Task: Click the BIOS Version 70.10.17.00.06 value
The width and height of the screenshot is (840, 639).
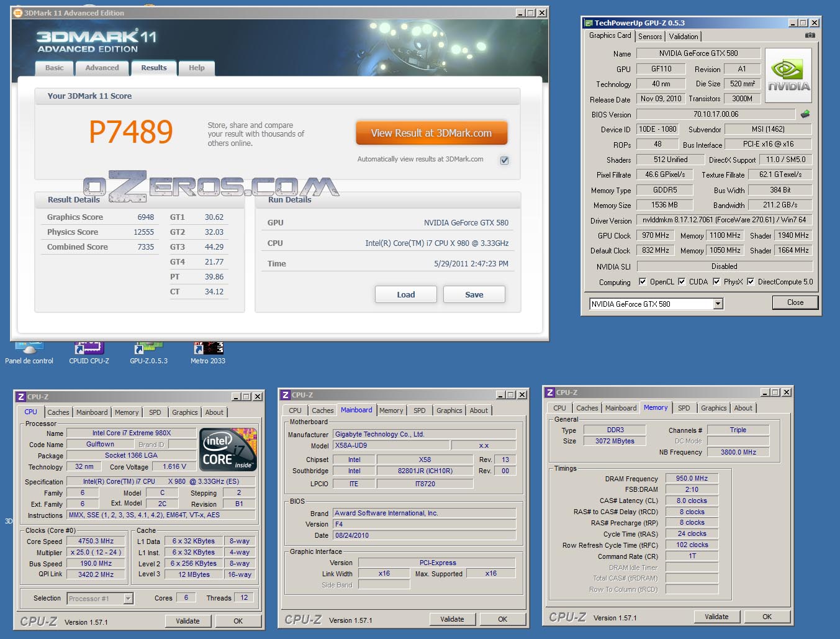Action: 716,114
